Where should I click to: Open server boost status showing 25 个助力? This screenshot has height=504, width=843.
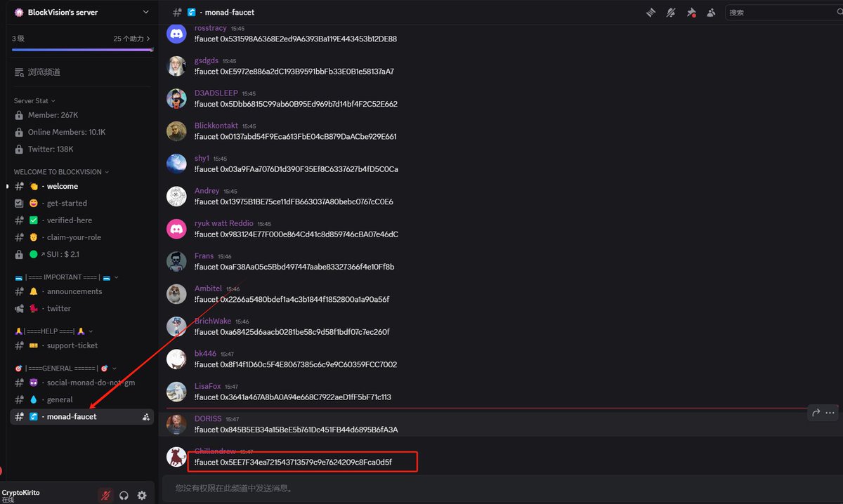[x=132, y=39]
